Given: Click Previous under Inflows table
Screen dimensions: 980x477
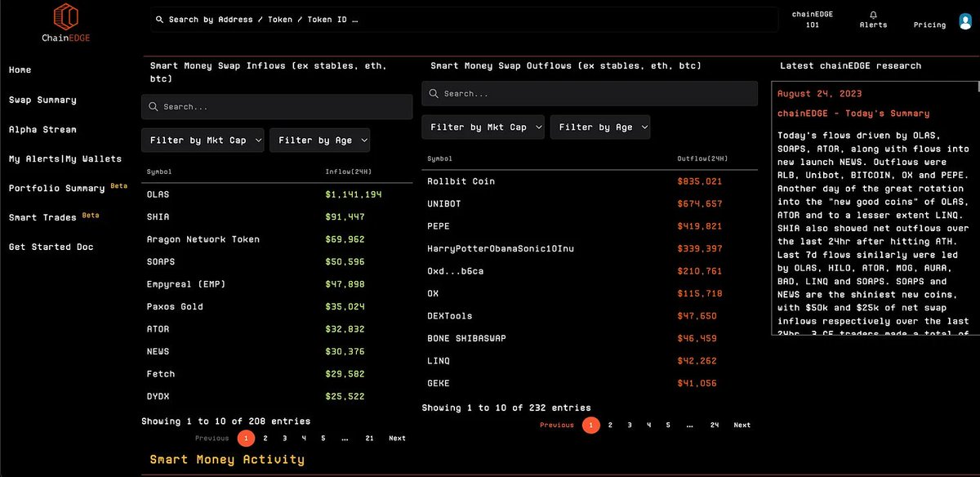Looking at the screenshot, I should click(212, 439).
